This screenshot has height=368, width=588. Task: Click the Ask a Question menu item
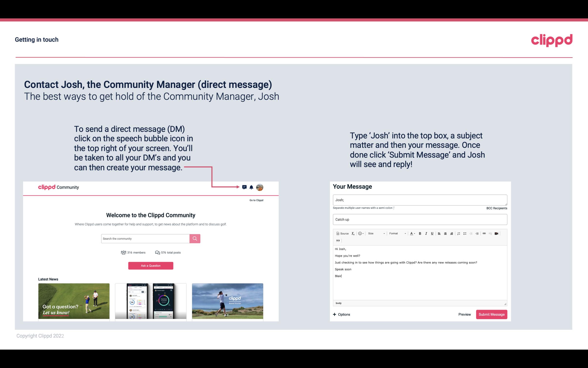(151, 265)
